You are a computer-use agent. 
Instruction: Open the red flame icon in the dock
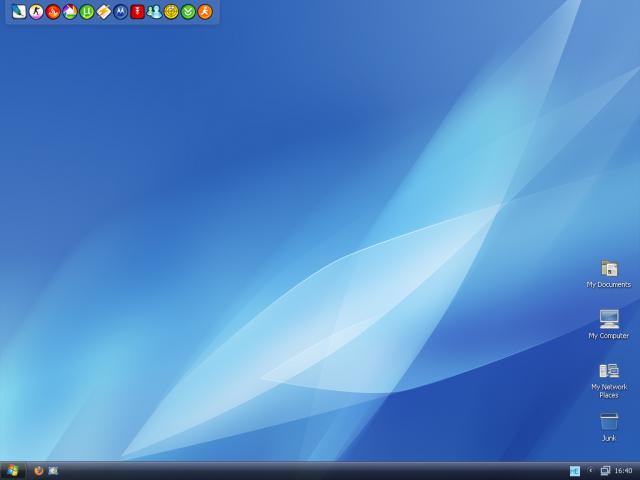click(53, 12)
